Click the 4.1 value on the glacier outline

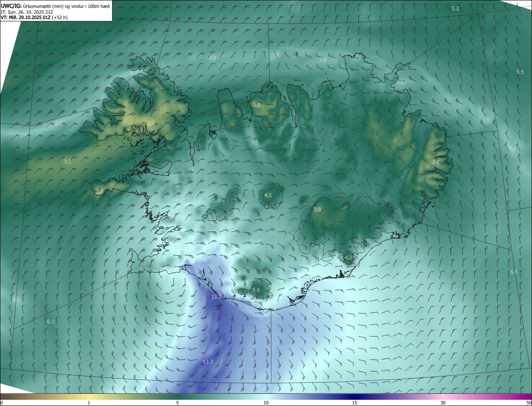click(268, 195)
